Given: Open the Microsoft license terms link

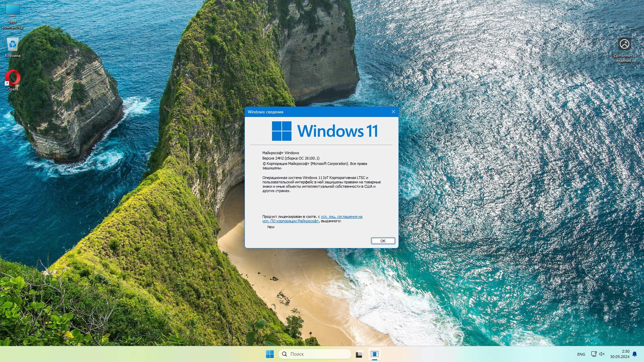Looking at the screenshot, I should point(341,217).
